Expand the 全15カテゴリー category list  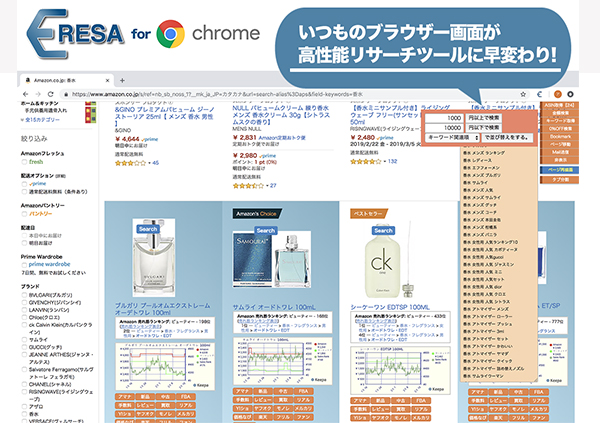tap(40, 120)
